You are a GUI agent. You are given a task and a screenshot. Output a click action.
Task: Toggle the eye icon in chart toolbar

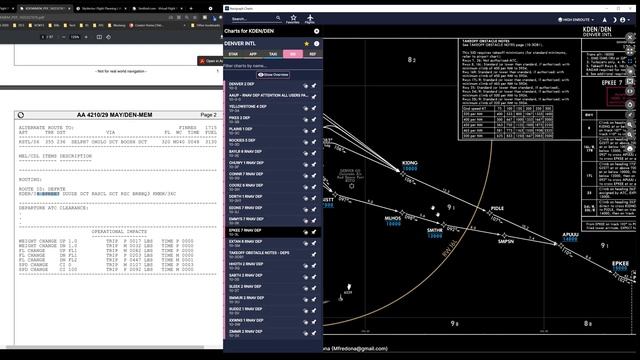630,91
